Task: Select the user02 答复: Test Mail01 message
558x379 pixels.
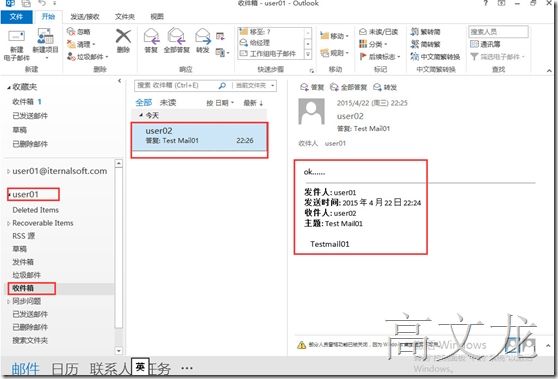Action: click(x=199, y=136)
